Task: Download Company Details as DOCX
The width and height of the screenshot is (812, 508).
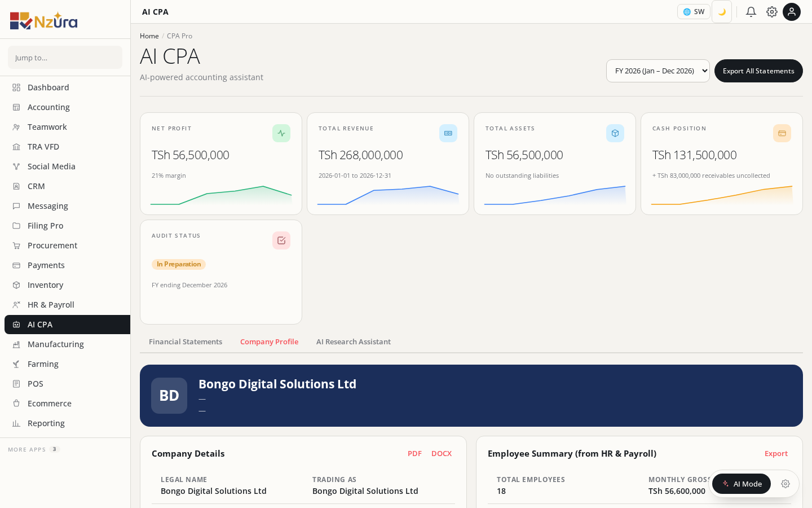Action: pyautogui.click(x=442, y=453)
